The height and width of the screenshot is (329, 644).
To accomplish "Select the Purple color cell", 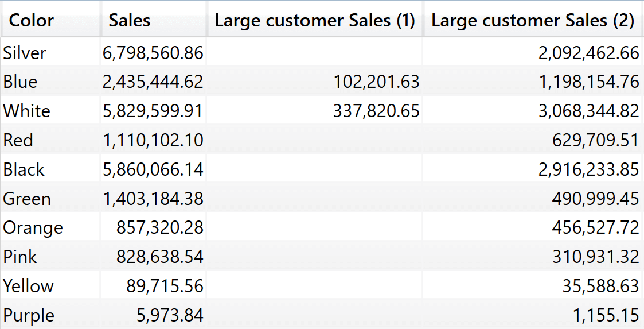I will (x=29, y=315).
